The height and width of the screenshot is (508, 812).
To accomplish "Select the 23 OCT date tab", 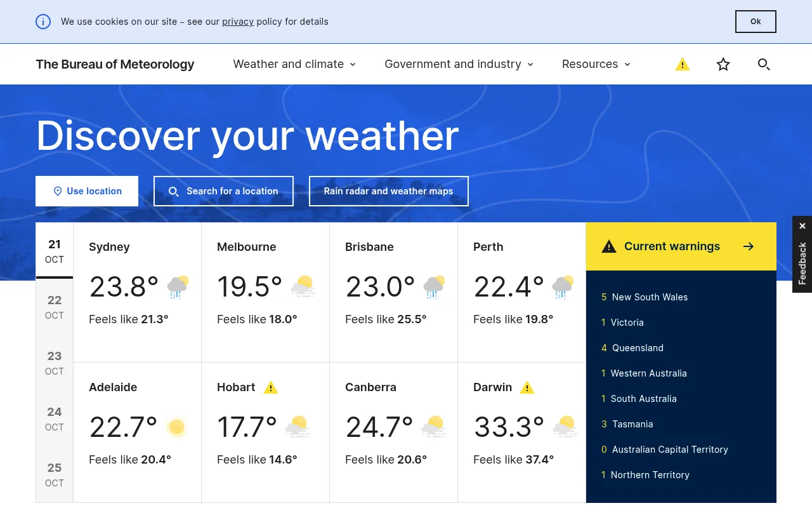I will click(55, 363).
